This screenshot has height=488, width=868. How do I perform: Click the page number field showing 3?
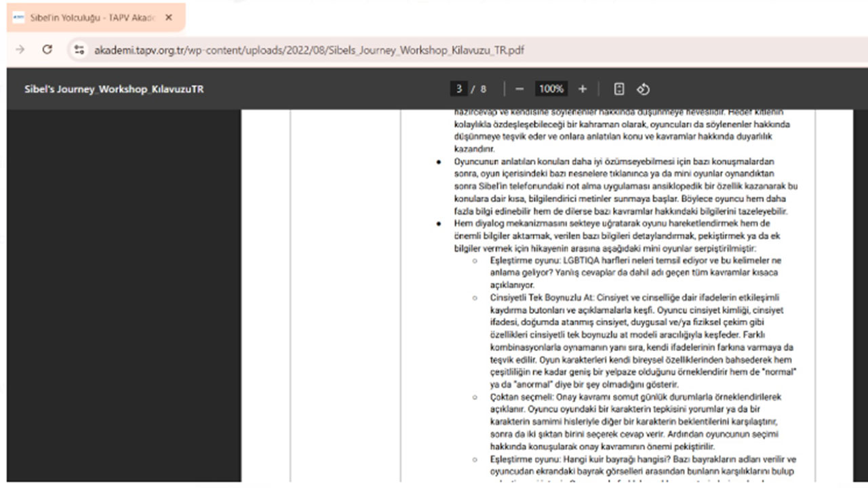pyautogui.click(x=459, y=89)
